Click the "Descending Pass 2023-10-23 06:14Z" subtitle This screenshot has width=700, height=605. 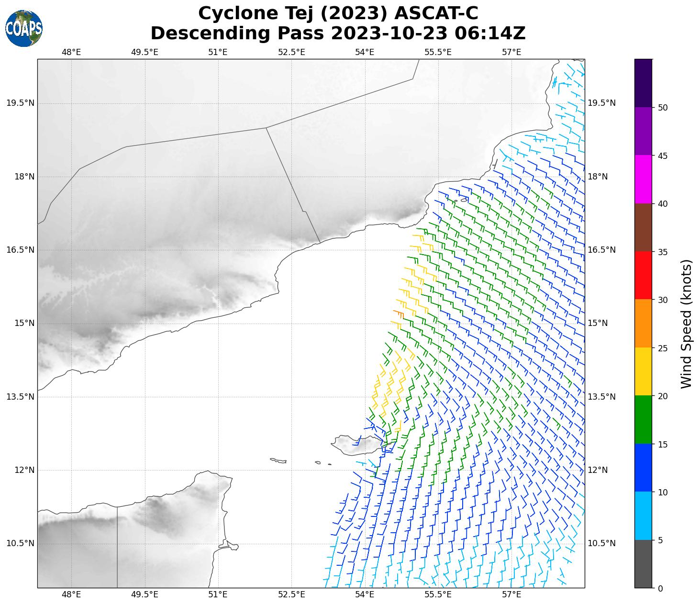[x=338, y=34]
